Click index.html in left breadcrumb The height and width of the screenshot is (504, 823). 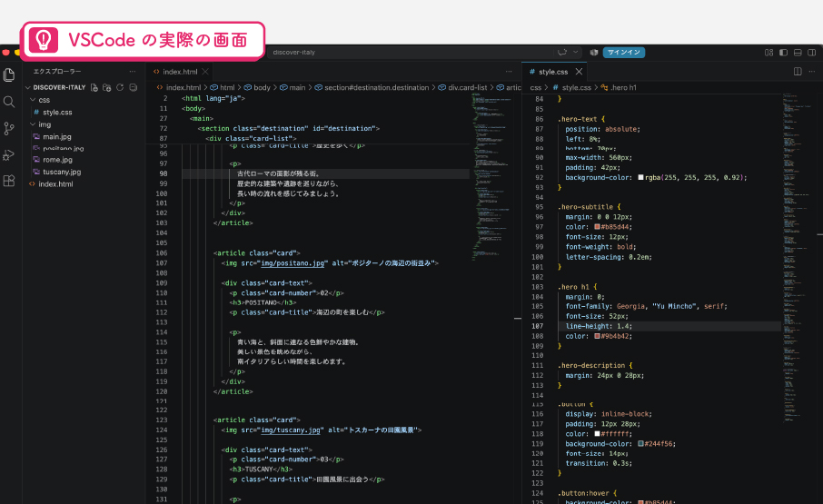pyautogui.click(x=183, y=87)
